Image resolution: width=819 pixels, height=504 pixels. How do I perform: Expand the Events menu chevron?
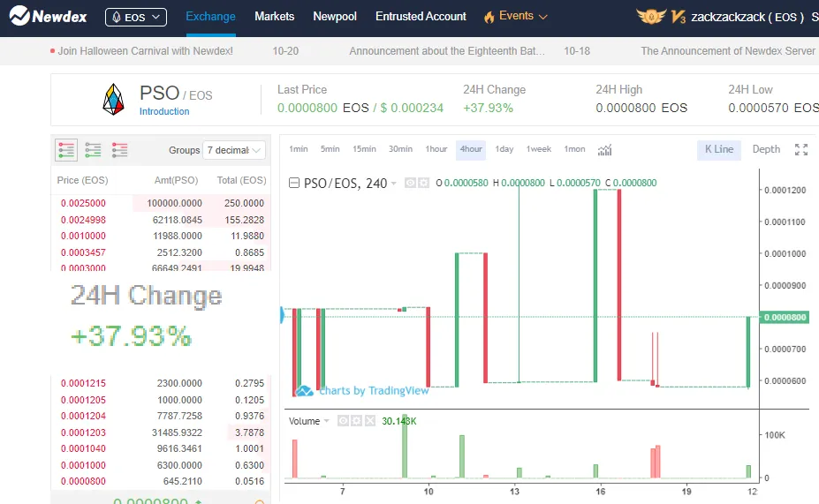coord(543,18)
